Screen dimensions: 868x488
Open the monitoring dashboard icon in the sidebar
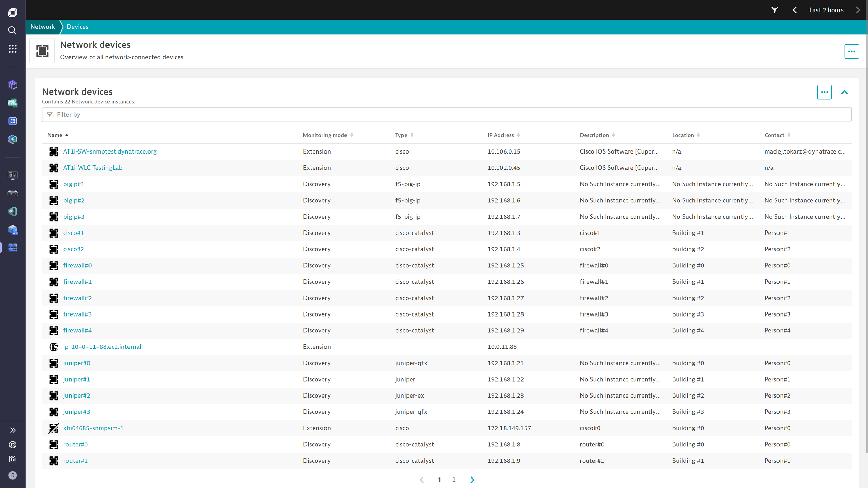(x=13, y=175)
